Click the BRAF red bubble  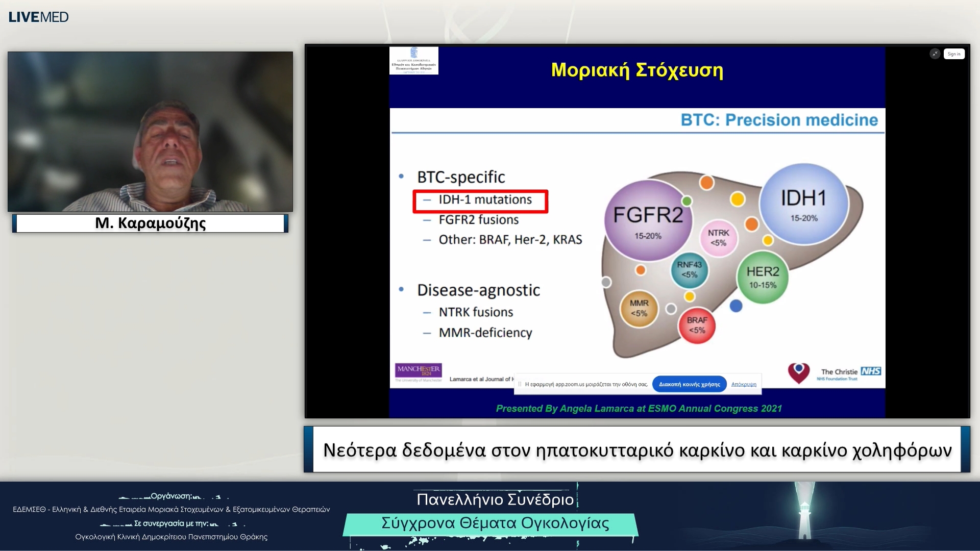click(x=697, y=325)
